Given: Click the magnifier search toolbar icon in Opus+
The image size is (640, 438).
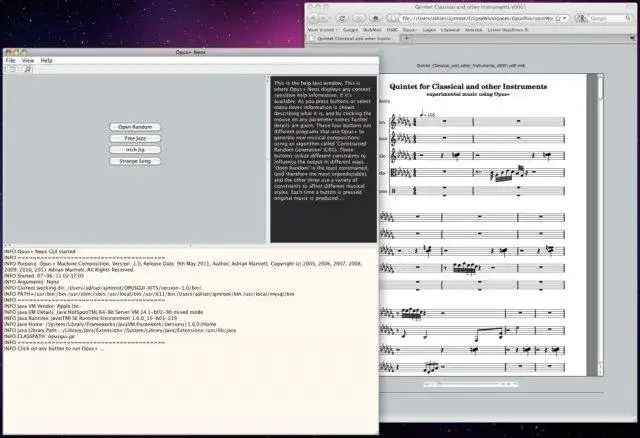Looking at the screenshot, I should pos(28,69).
